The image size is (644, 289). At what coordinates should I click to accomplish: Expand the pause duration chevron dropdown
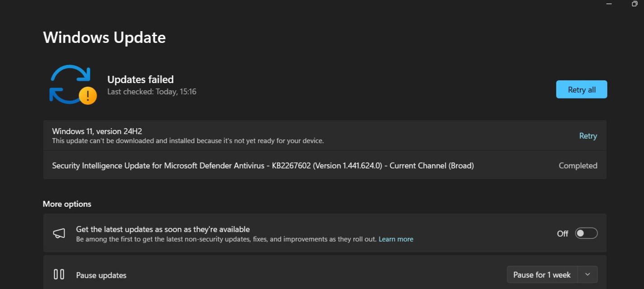[587, 275]
